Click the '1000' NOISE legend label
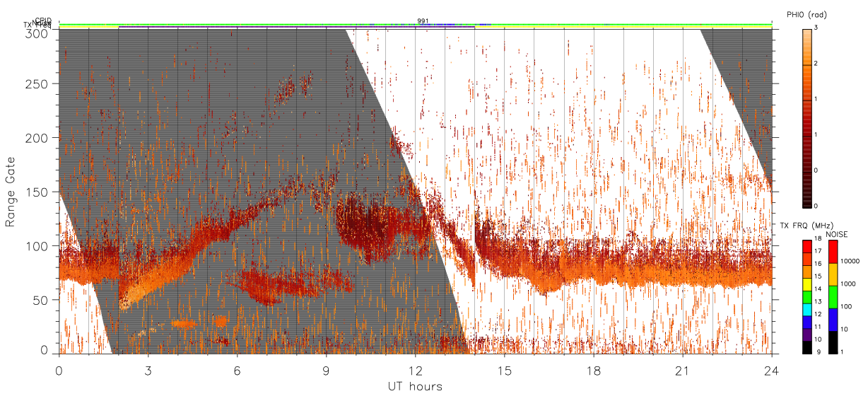Screen dimensions: 868x401 pos(849,284)
